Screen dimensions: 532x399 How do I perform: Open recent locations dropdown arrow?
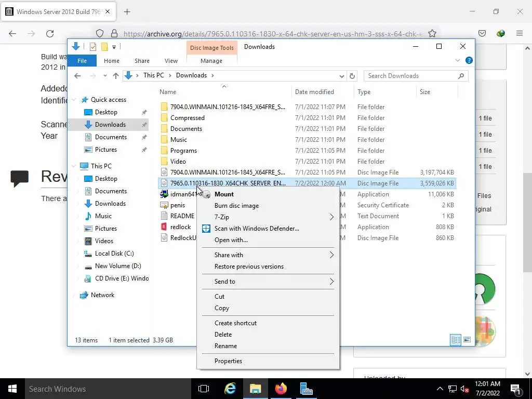105,76
